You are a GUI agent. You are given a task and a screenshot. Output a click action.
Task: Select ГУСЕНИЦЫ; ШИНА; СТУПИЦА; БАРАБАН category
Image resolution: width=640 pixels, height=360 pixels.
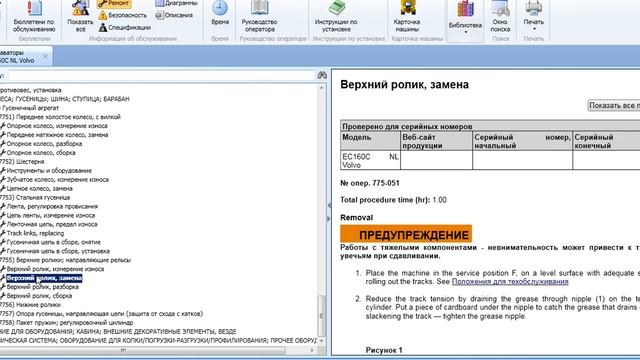tap(64, 99)
